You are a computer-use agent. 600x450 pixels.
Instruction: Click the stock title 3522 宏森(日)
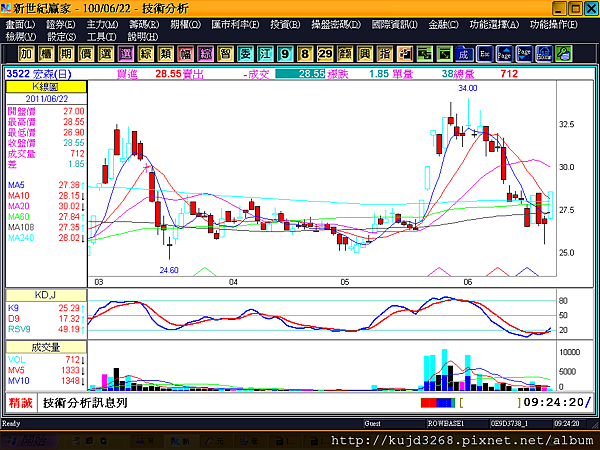coord(39,74)
